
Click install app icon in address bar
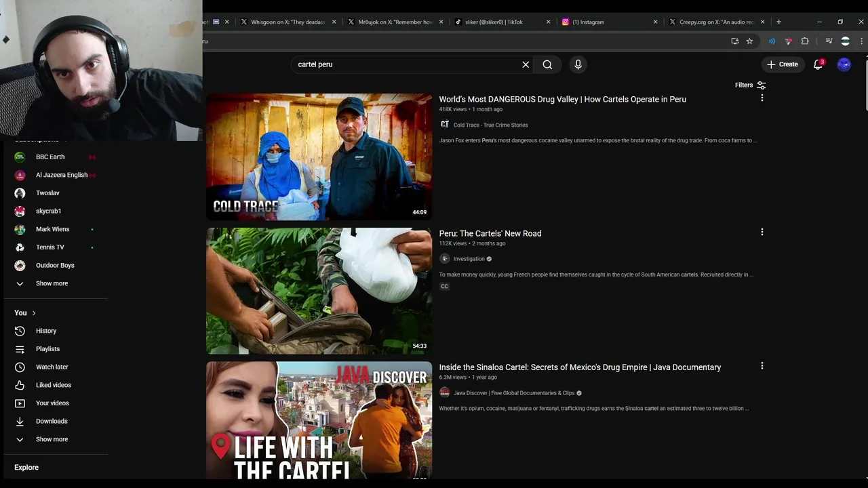(x=734, y=41)
